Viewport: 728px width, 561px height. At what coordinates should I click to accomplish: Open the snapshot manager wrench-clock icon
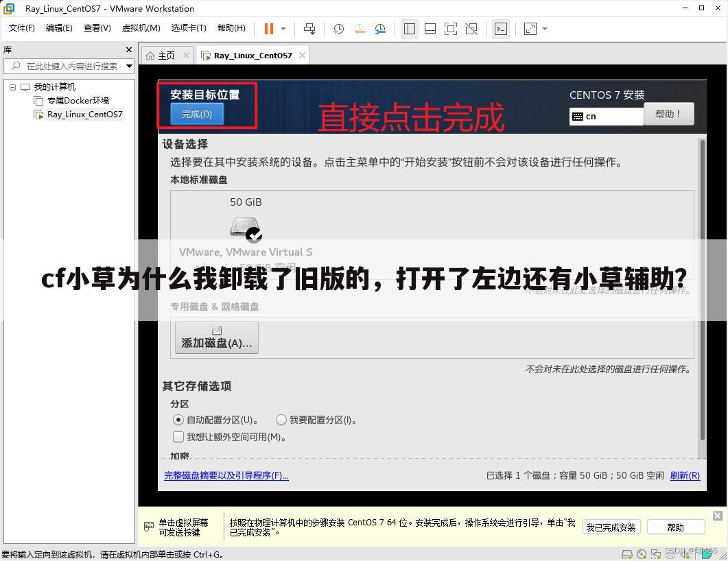(380, 29)
